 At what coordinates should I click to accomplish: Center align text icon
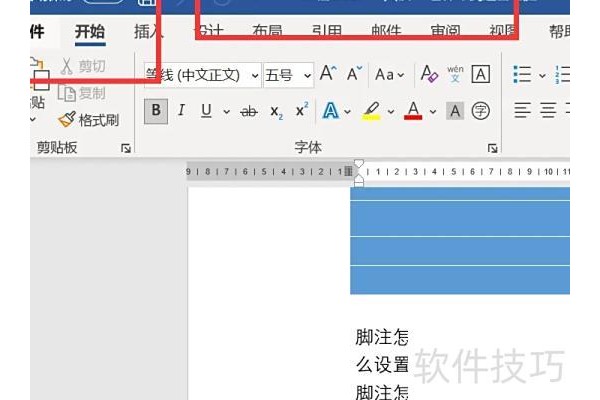click(548, 111)
